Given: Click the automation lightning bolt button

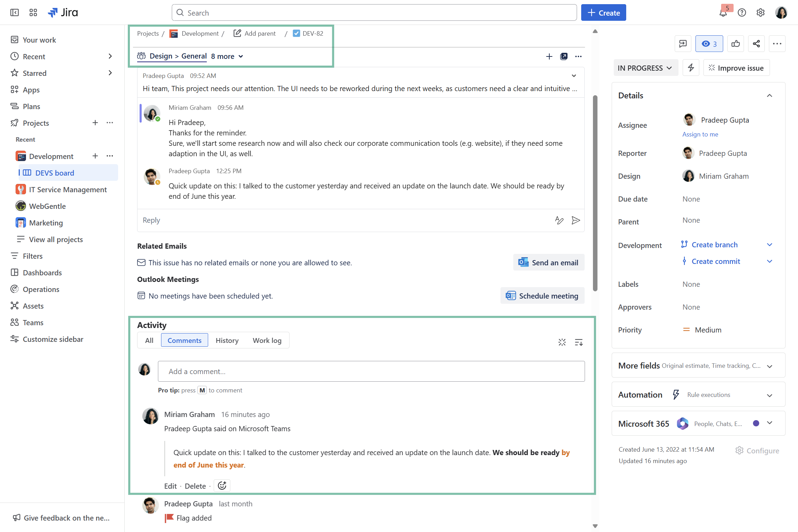Looking at the screenshot, I should 691,68.
